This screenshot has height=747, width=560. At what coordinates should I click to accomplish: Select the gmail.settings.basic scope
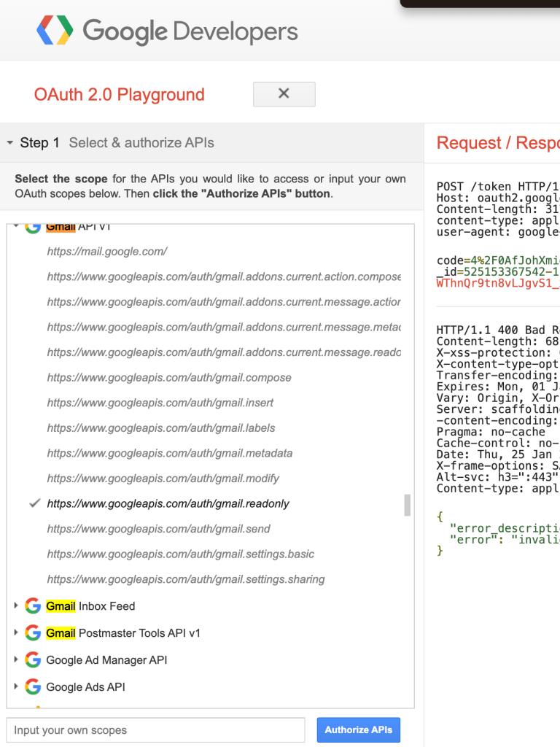[181, 554]
